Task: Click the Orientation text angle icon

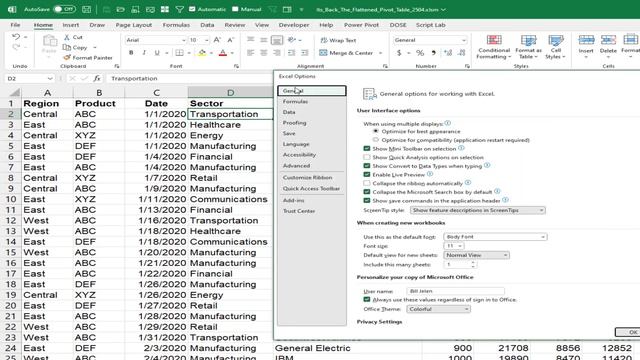Action: pyautogui.click(x=291, y=40)
